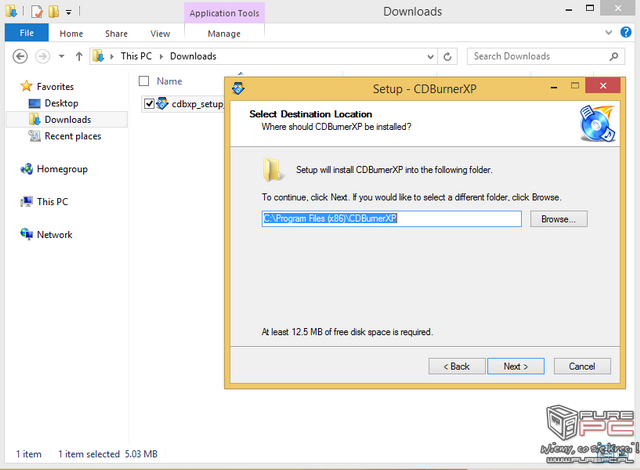Expand the address bar history dropdown

click(430, 56)
